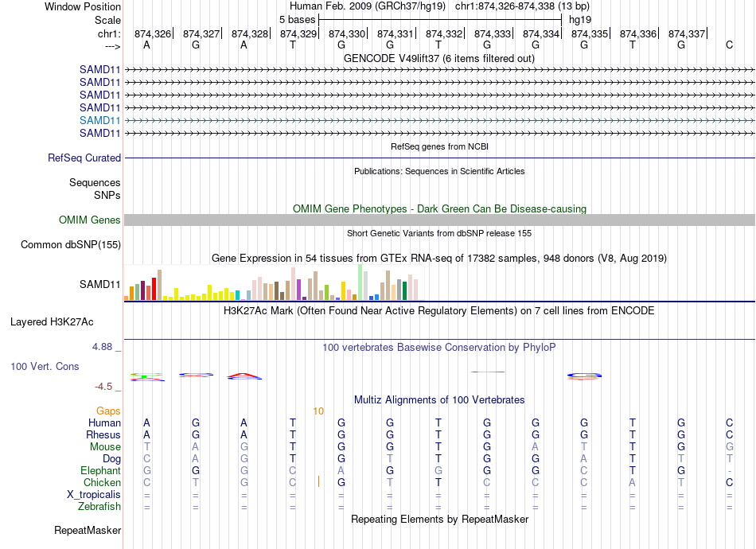
Task: Select the Mouse alignment row label
Action: 105,447
